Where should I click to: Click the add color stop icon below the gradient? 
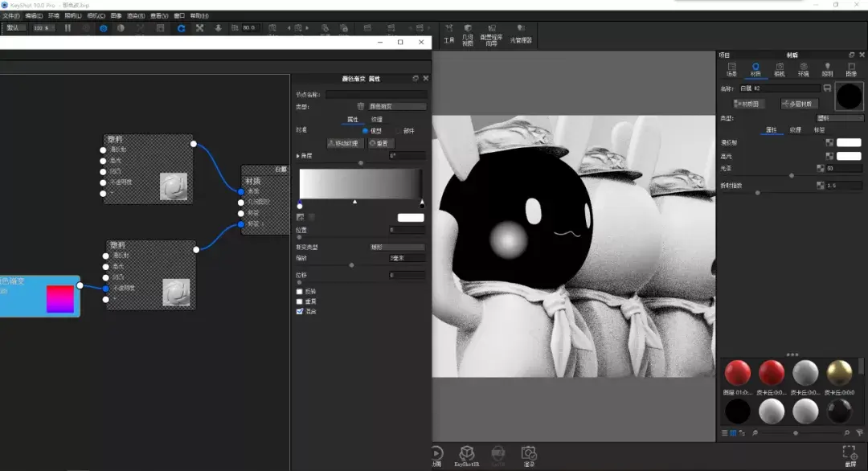coord(300,218)
